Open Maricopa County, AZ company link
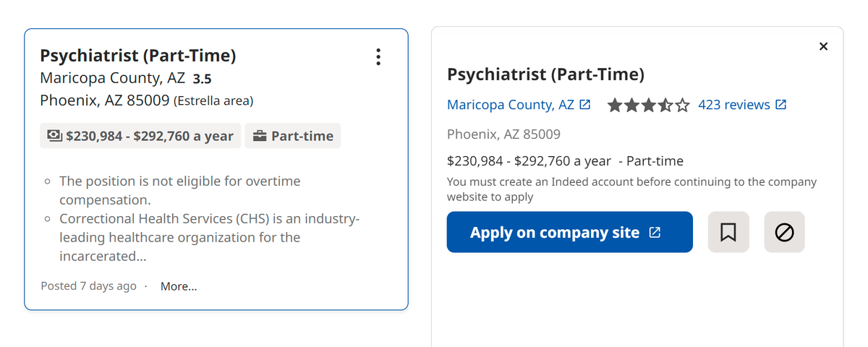Image resolution: width=868 pixels, height=347 pixels. (x=511, y=105)
